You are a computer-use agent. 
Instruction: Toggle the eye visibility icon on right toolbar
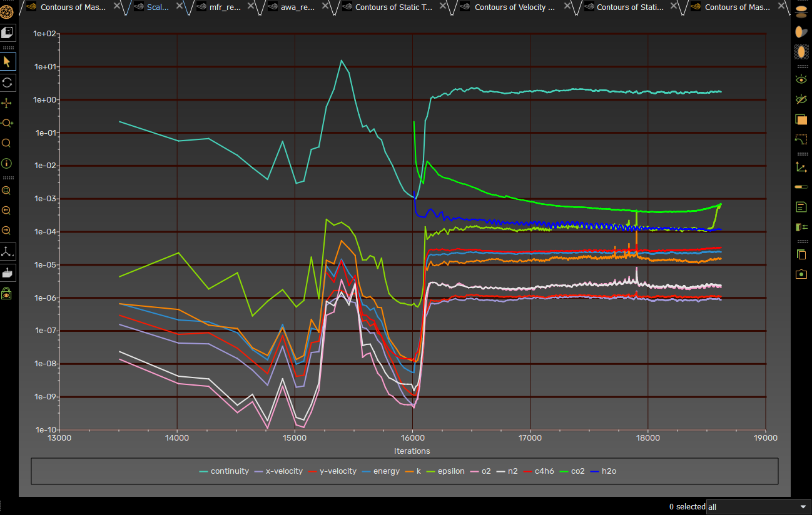[801, 79]
